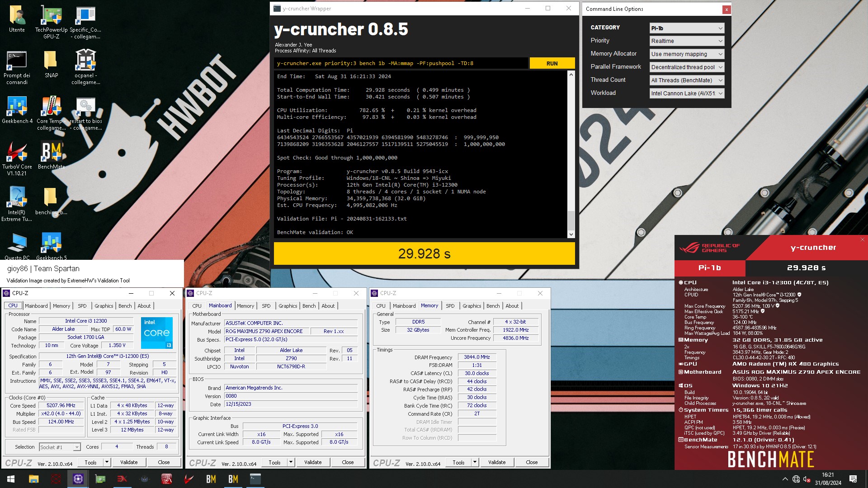Expand the CATEGORY dropdown showing Pi-1b
This screenshot has height=488, width=868.
[x=687, y=28]
